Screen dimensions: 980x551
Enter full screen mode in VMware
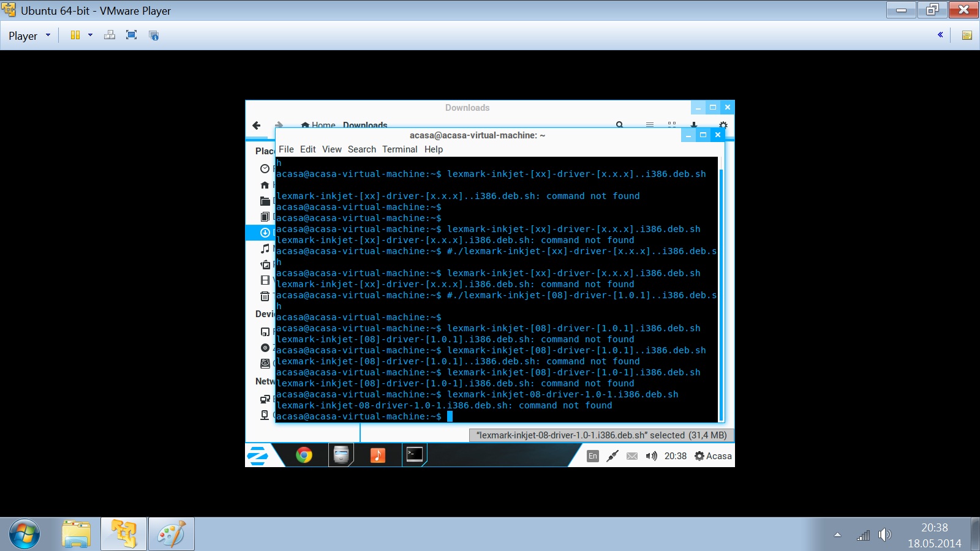tap(131, 36)
